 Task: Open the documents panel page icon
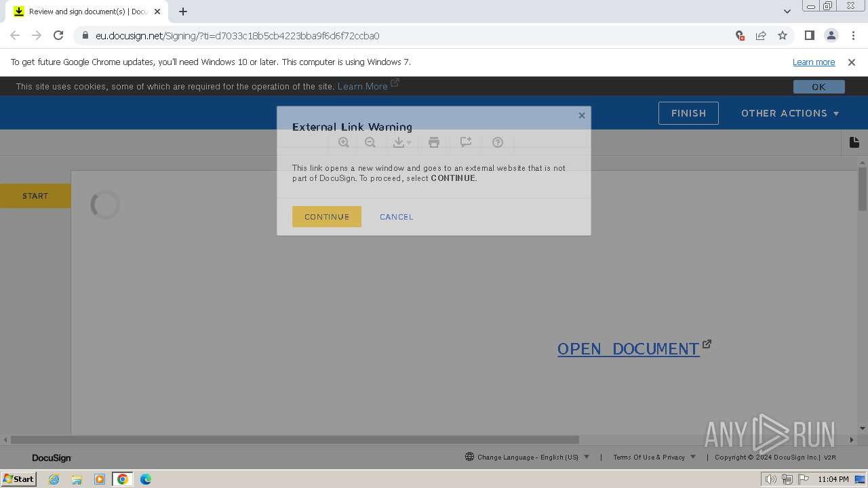tap(854, 142)
